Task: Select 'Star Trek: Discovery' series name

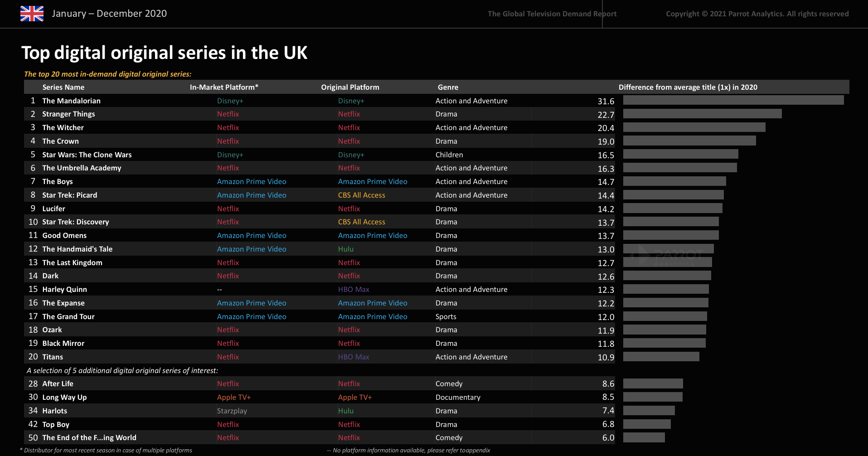Action: [76, 222]
